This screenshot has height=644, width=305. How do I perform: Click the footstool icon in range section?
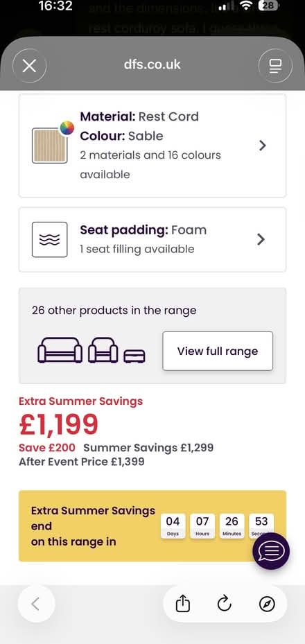click(134, 356)
